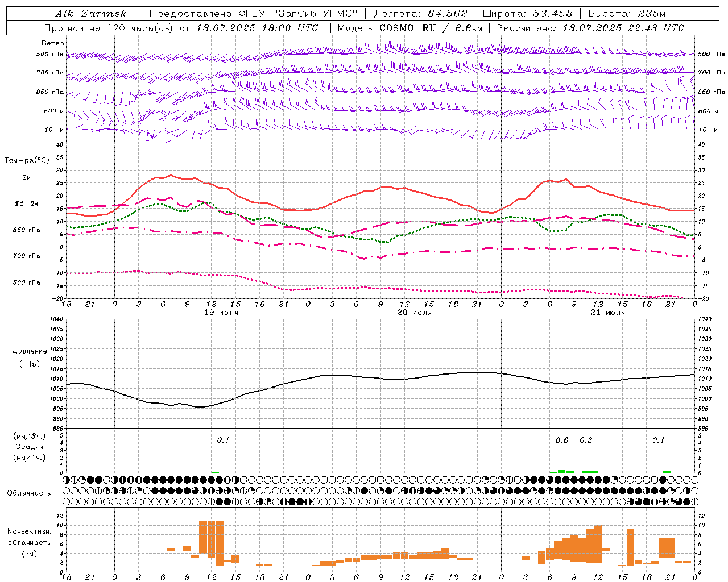Click the (мм/3ч.) precipitation unit label

29,436
